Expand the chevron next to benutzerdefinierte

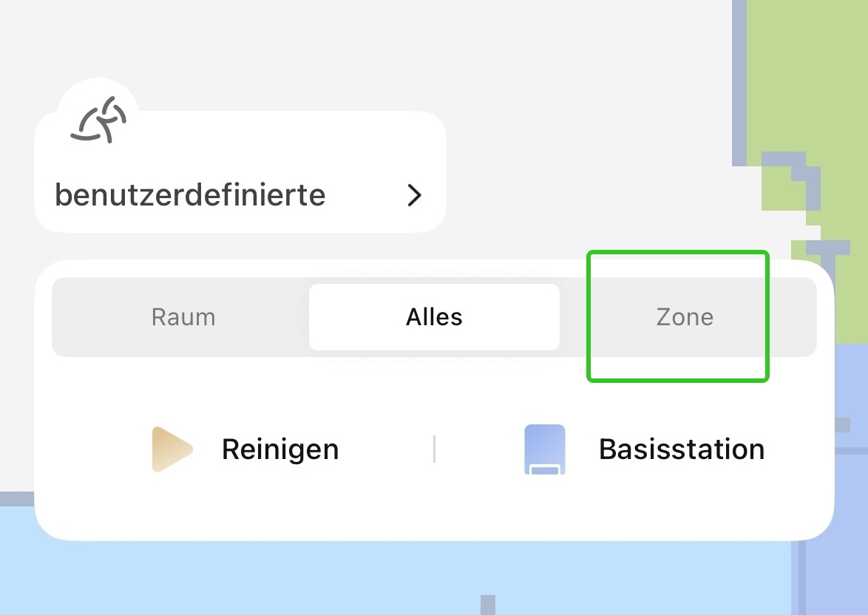click(415, 195)
